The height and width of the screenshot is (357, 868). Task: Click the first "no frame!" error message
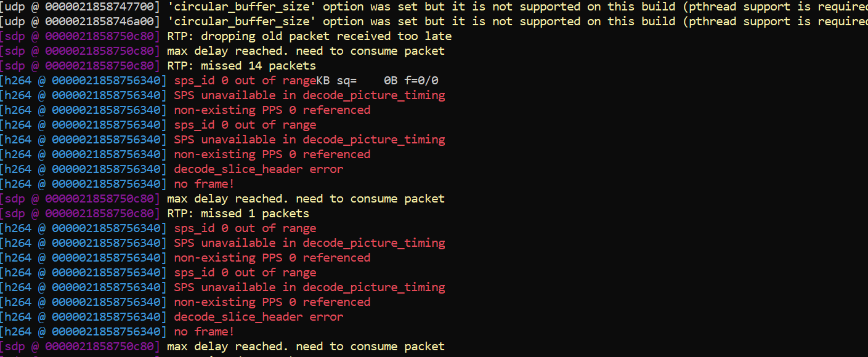[x=204, y=184]
